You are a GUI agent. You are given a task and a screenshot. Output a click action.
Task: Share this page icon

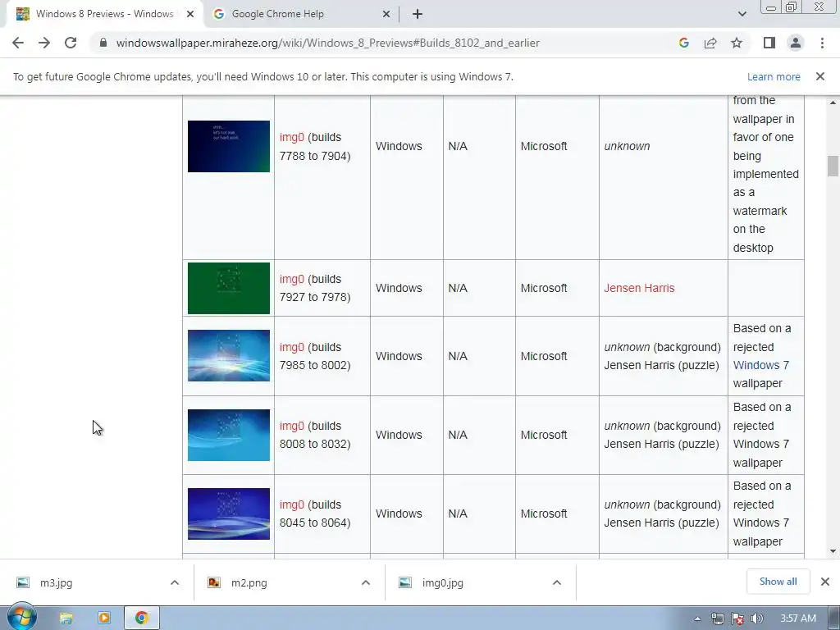[710, 43]
